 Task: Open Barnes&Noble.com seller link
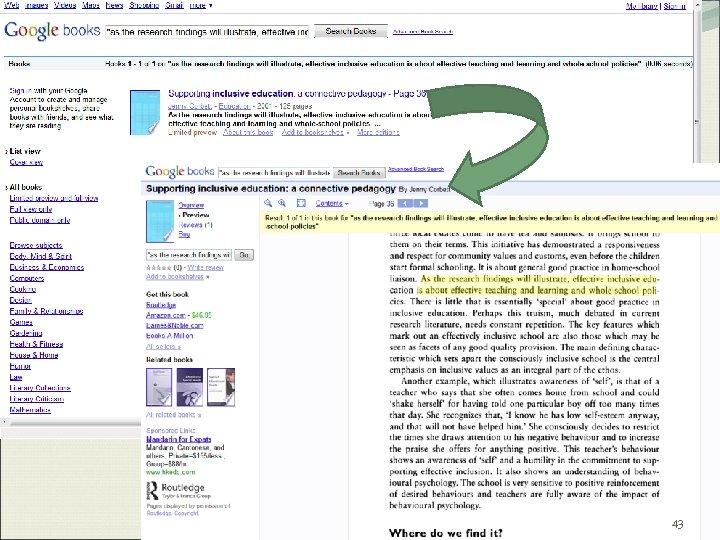pos(174,325)
